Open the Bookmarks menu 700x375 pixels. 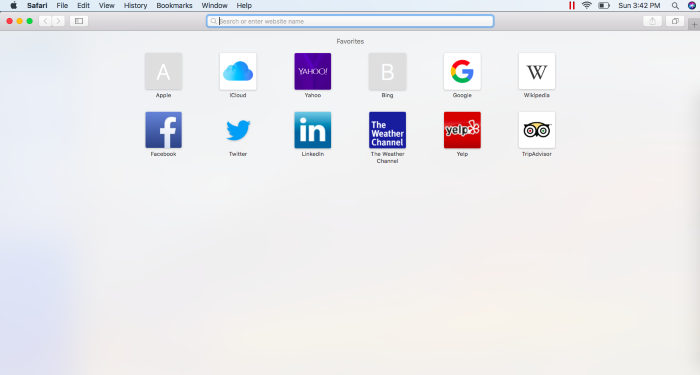(x=174, y=5)
